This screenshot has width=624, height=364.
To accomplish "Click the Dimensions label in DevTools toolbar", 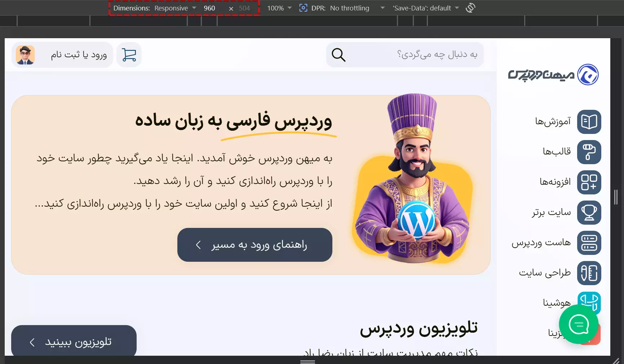I will (x=132, y=8).
